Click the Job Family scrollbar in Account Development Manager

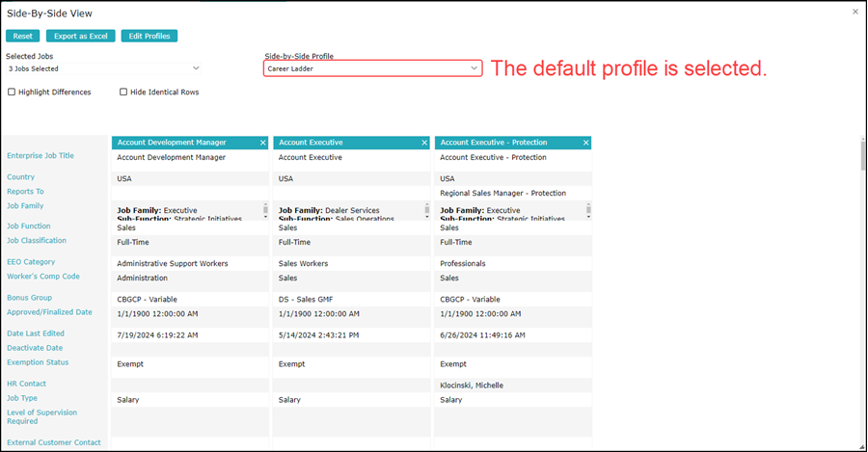[x=265, y=210]
